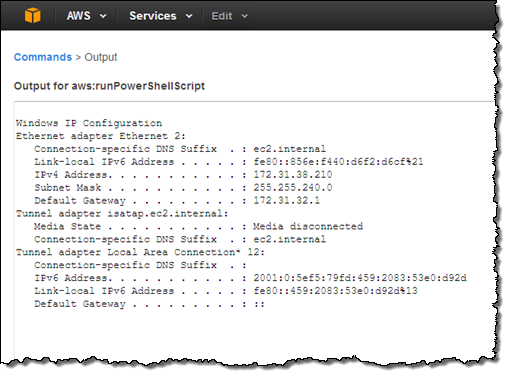510x376 pixels.
Task: Click the AWS menu chevron arrow
Action: (103, 16)
